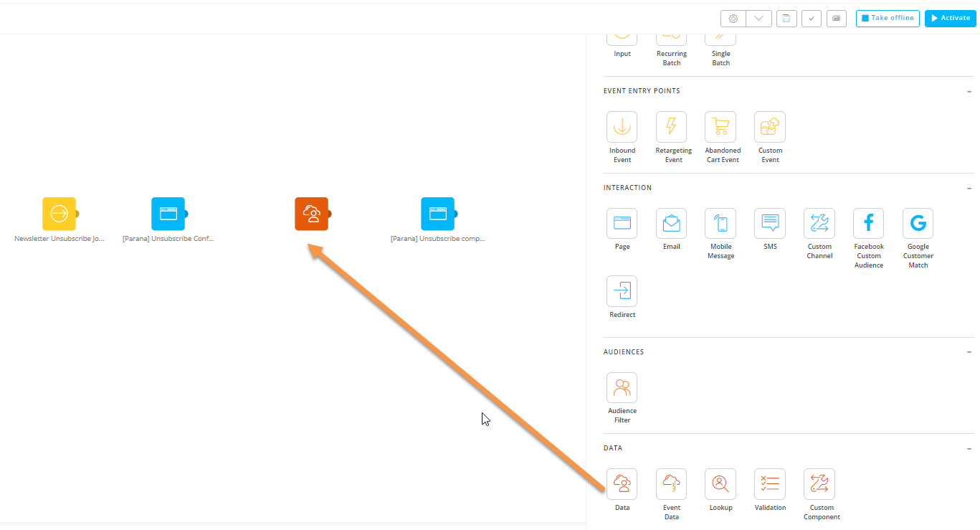Activate the journey

click(951, 19)
